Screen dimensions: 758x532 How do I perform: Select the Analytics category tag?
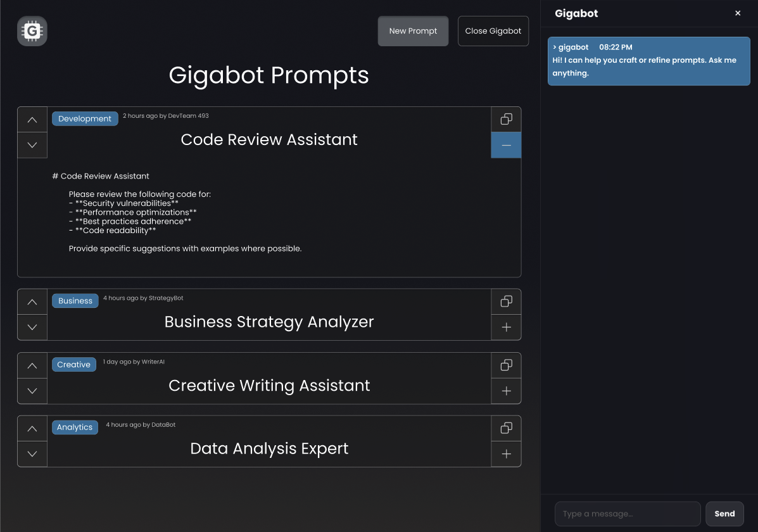point(74,427)
